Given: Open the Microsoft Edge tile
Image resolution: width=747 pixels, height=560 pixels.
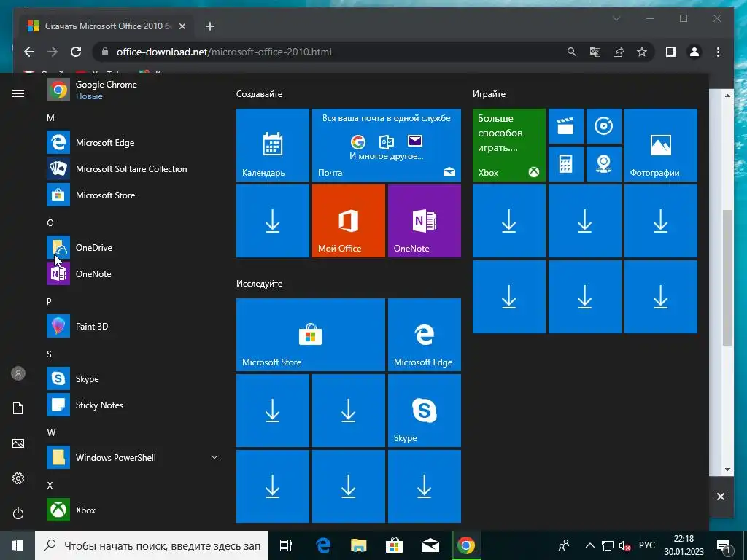Looking at the screenshot, I should click(425, 335).
